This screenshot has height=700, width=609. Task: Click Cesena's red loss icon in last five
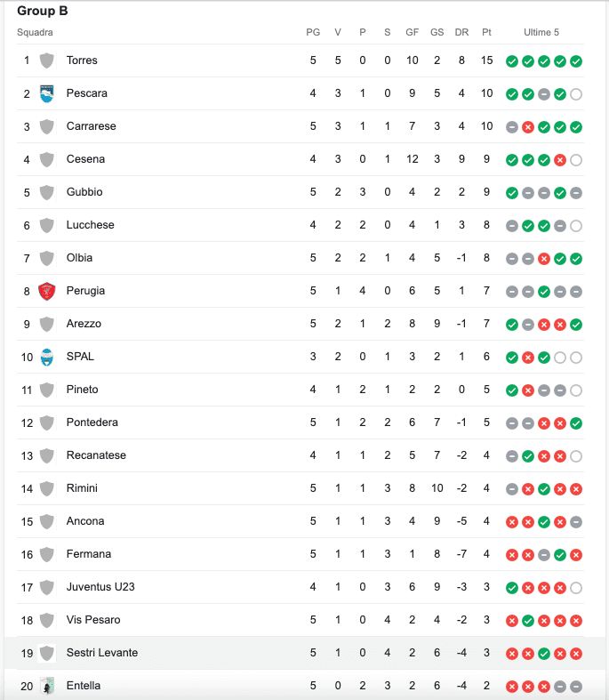[x=560, y=160]
